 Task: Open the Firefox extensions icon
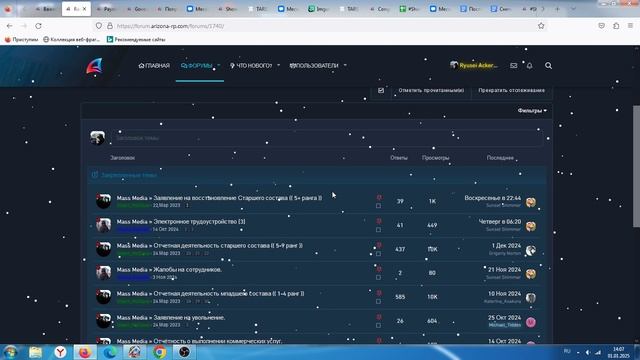coord(616,26)
